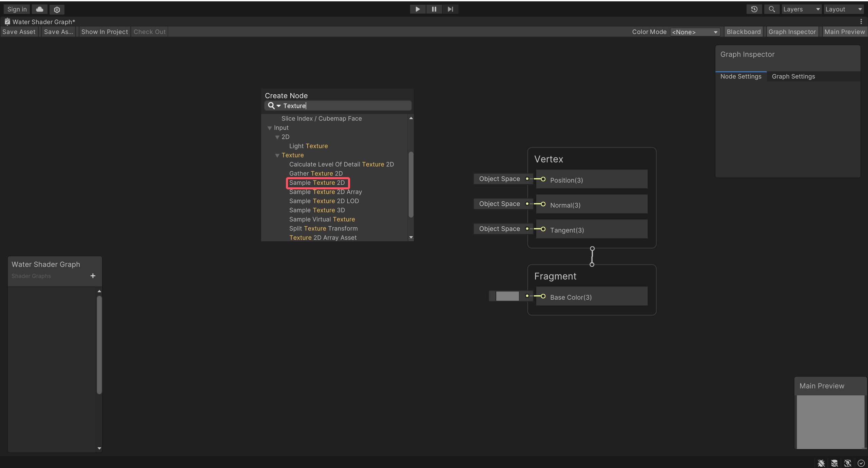Switch to the Graph Settings tab
The width and height of the screenshot is (868, 468).
(x=793, y=76)
